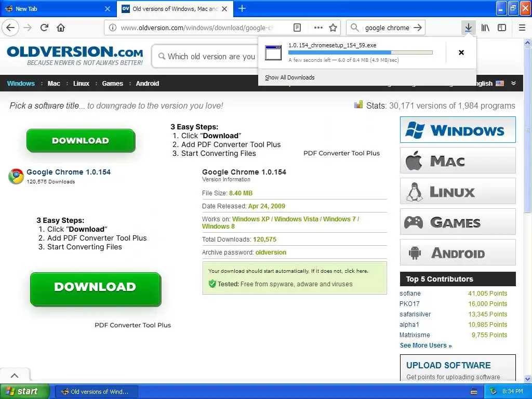Click the browser forward arrow
This screenshot has height=399, width=532.
[28, 28]
